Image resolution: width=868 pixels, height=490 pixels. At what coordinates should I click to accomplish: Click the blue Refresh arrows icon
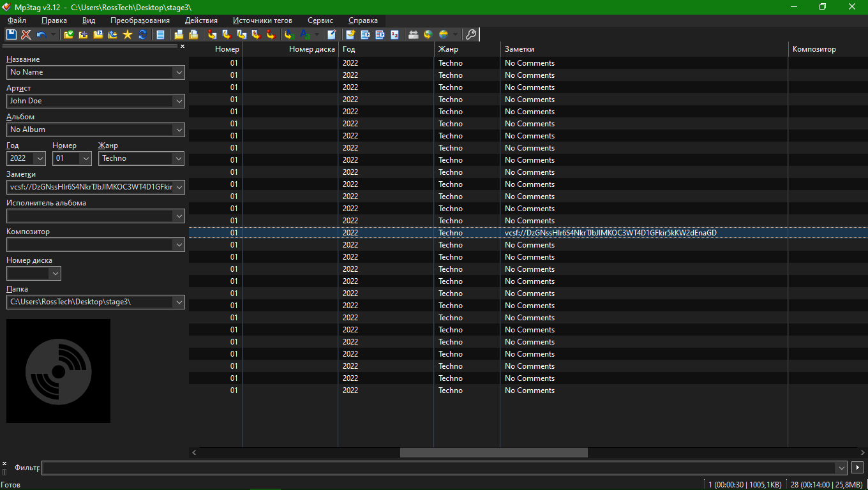click(x=142, y=34)
